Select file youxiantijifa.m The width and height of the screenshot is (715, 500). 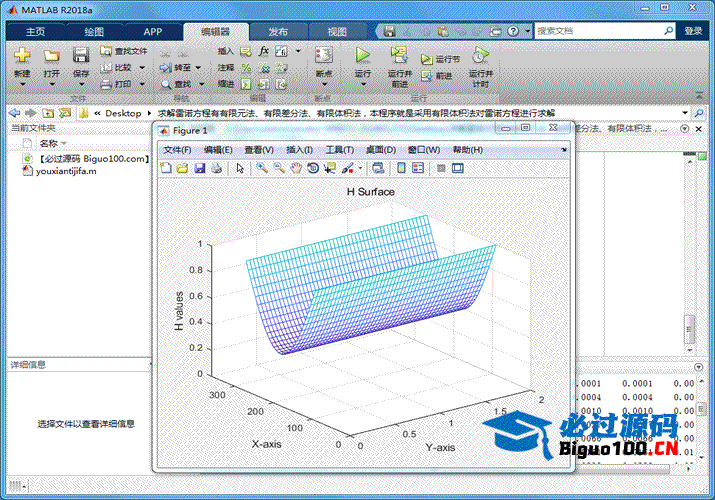pos(66,171)
